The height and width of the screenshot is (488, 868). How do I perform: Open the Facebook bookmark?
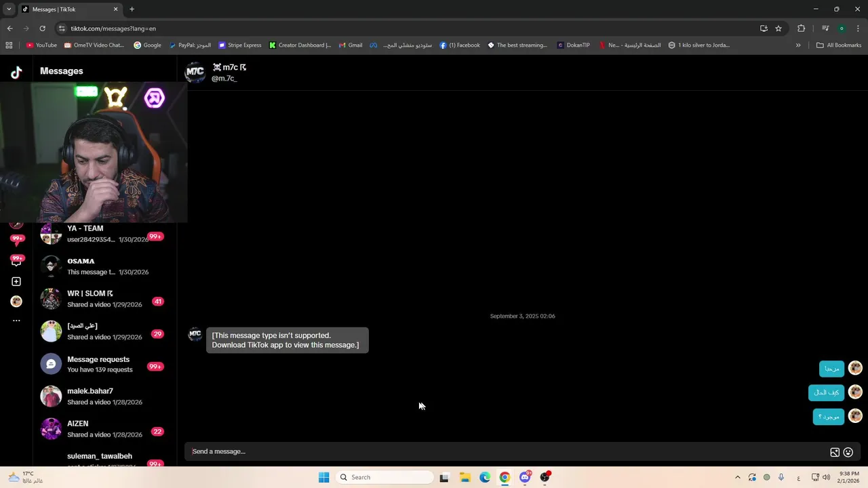(459, 45)
